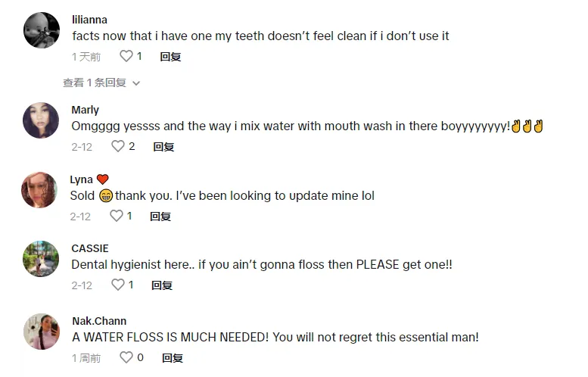Click 回复 under Lyna's comment
Image resolution: width=588 pixels, height=377 pixels.
click(x=160, y=217)
